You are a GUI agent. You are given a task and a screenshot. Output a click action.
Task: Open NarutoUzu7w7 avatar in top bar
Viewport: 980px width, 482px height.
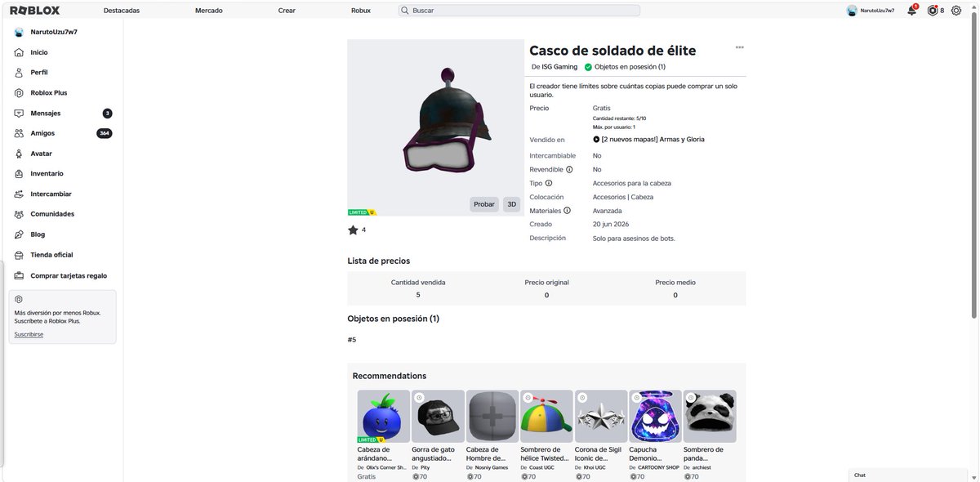852,11
